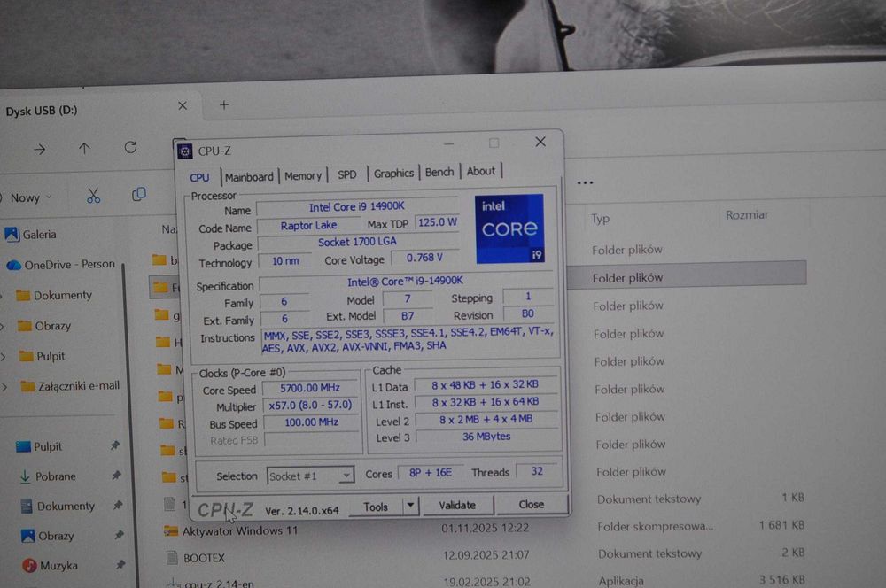
Task: Expand the Obrazy folder under OneDrive
Action: click(3, 326)
